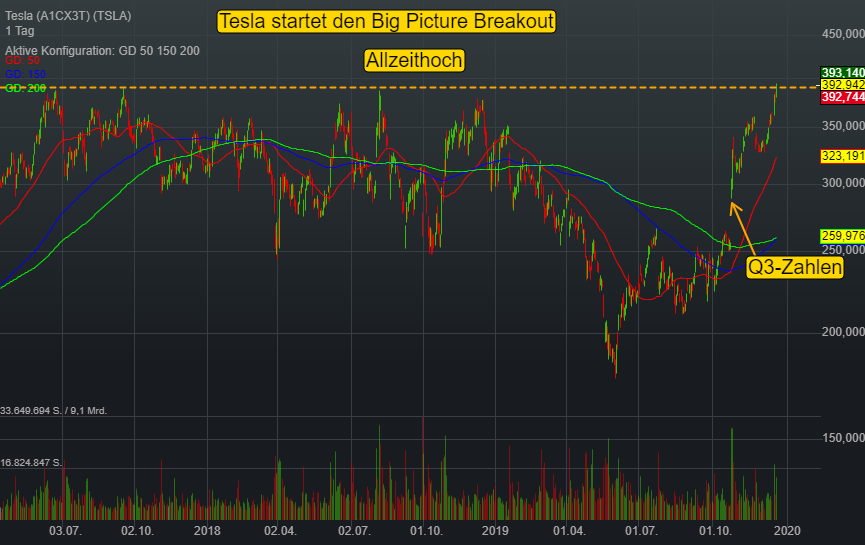Image resolution: width=865 pixels, height=545 pixels.
Task: Click the 01.10. label before 2019
Action: (426, 531)
